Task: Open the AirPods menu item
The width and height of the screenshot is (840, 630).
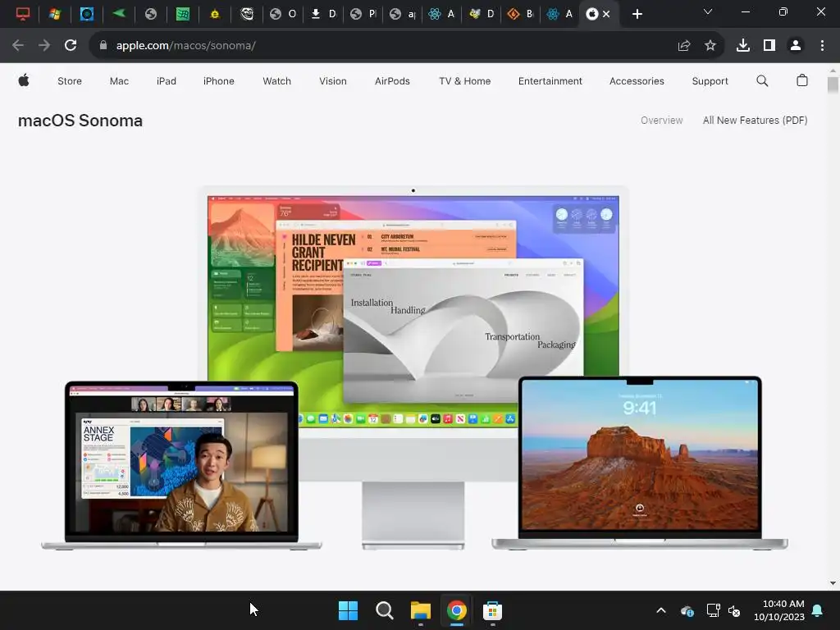Action: click(x=392, y=81)
